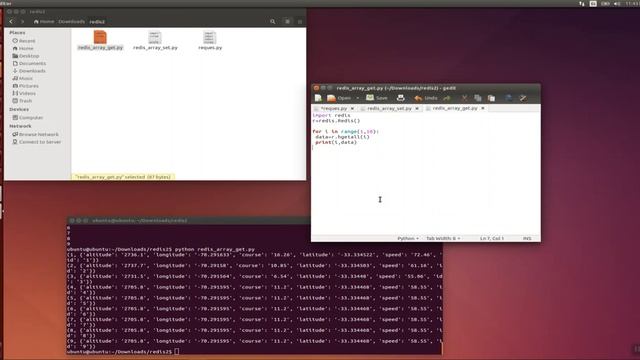Cut selection using scissors icon in gedit
640x360 pixels.
point(464,98)
